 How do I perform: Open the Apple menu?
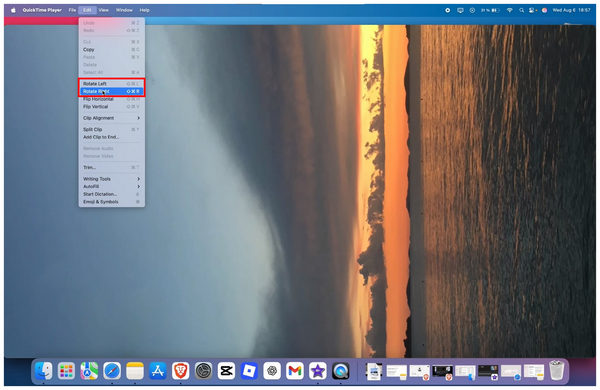tap(13, 10)
